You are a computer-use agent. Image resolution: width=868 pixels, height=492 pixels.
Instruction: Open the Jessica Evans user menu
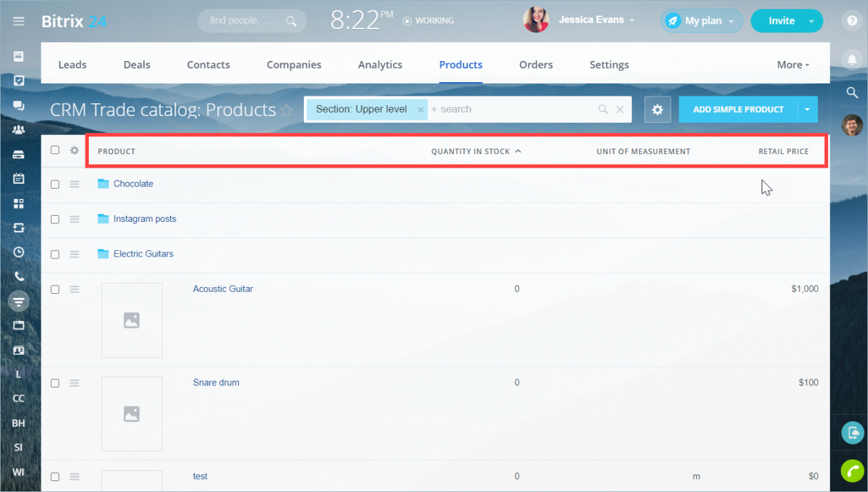point(597,20)
